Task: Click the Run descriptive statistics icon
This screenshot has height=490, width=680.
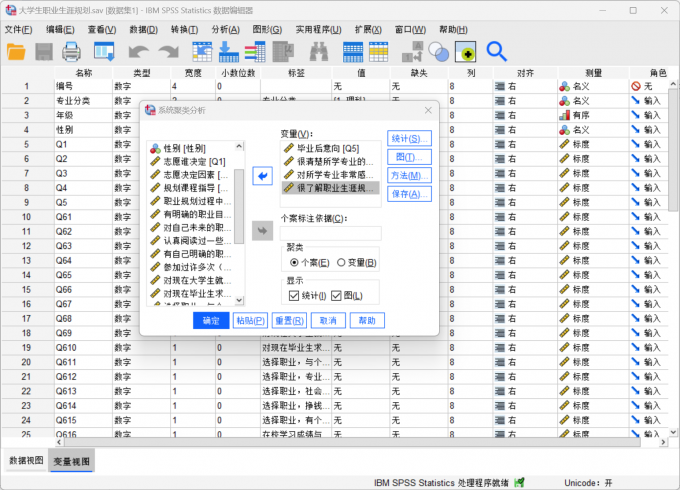Action: [x=283, y=52]
